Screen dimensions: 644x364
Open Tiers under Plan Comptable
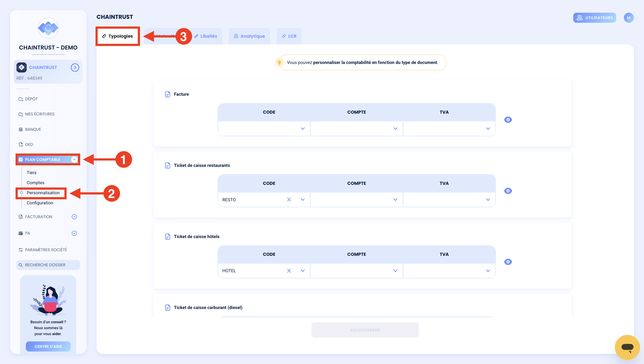[x=32, y=173]
